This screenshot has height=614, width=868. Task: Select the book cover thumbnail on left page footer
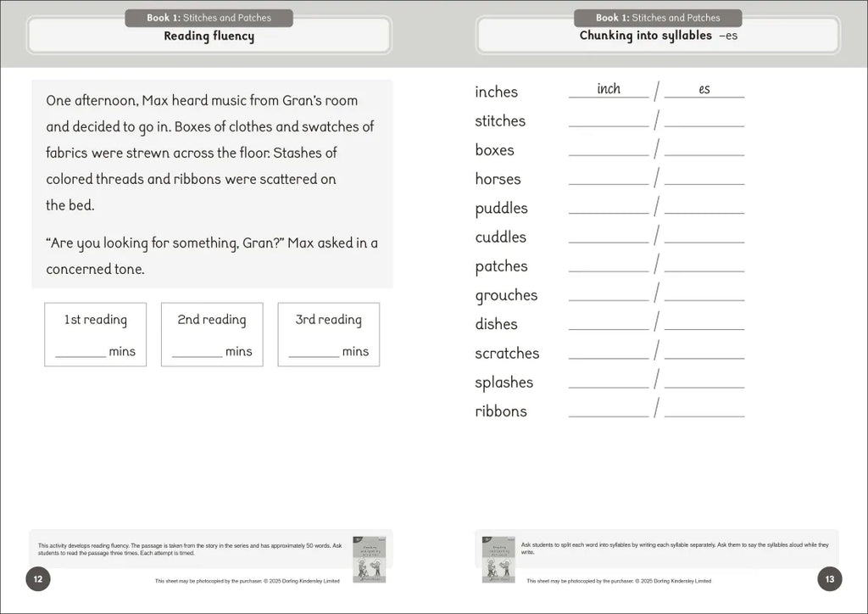pos(368,559)
